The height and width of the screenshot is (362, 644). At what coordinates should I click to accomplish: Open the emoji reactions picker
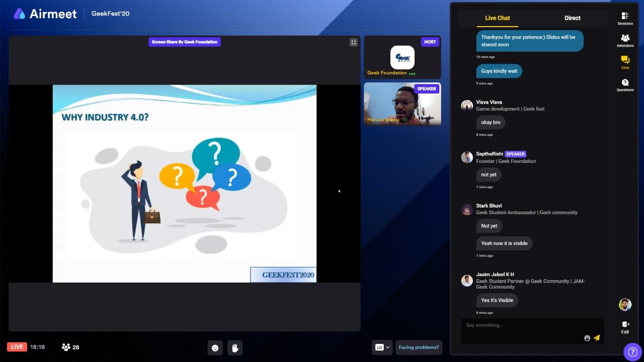click(x=215, y=347)
